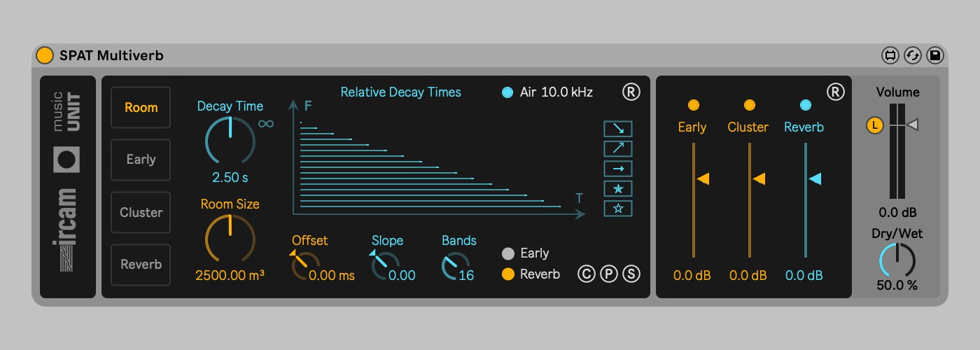Viewport: 980px width, 350px height.
Task: Select the Early radio option under graph
Action: click(x=508, y=253)
